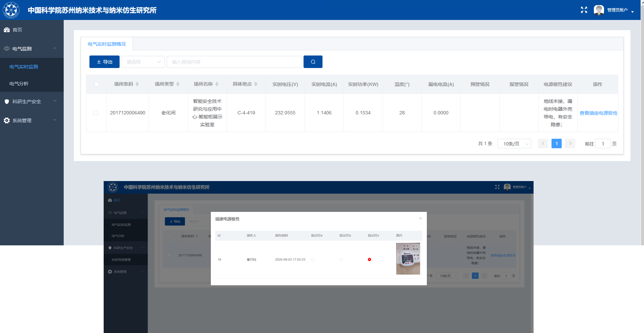The image size is (644, 333).
Task: Click the magnifier search button
Action: (313, 62)
